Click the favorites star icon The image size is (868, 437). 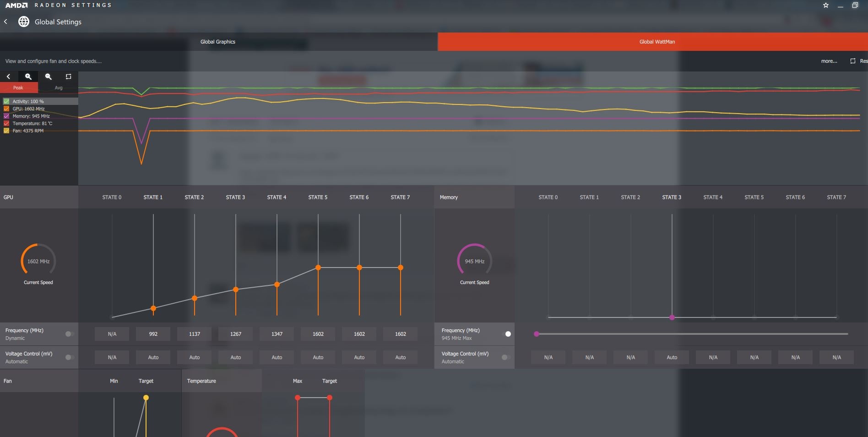tap(826, 5)
